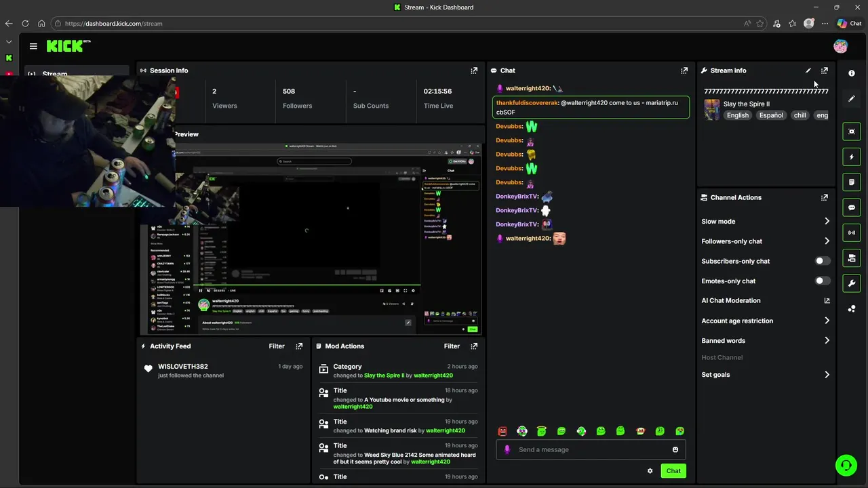868x488 pixels.
Task: Click the lightning bolt sidebar icon
Action: pos(852,157)
